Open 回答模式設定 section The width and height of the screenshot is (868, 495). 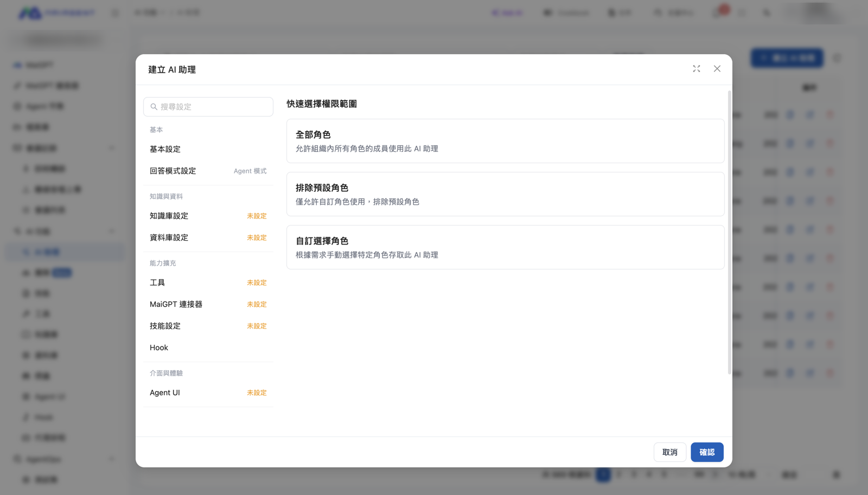(x=208, y=171)
